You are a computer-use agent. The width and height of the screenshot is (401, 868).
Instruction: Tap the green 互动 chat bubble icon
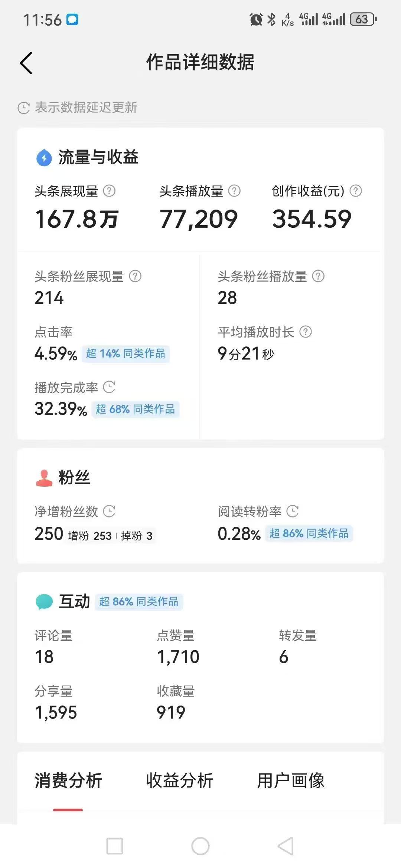44,602
